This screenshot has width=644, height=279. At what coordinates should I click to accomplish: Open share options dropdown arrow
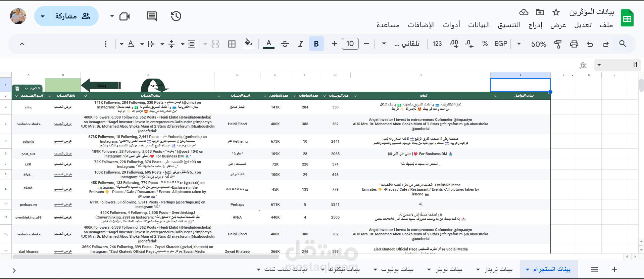[x=43, y=16]
